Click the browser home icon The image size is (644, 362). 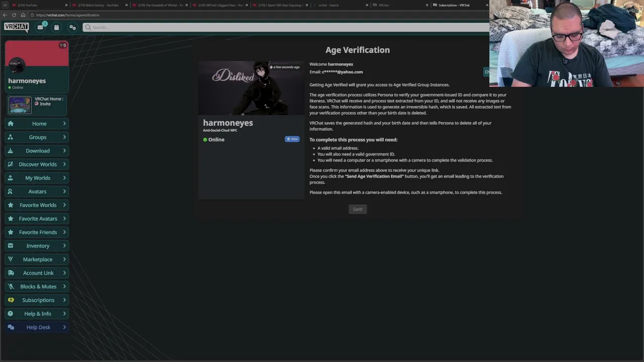tap(23, 15)
